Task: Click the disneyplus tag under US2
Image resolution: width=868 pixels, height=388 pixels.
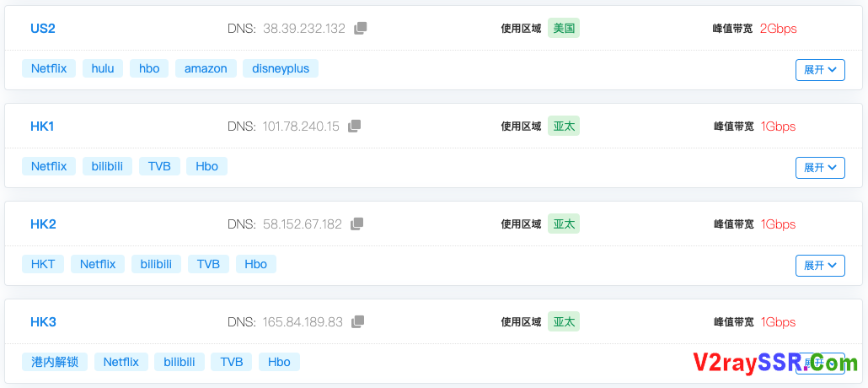Action: pos(281,68)
